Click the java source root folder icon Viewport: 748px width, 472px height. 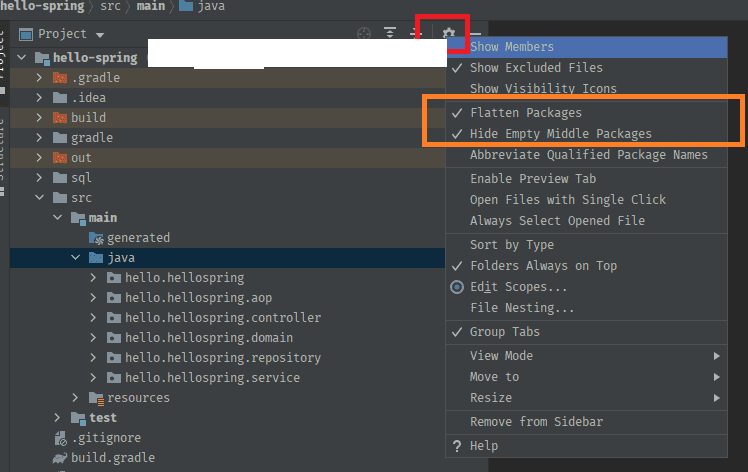(x=96, y=258)
